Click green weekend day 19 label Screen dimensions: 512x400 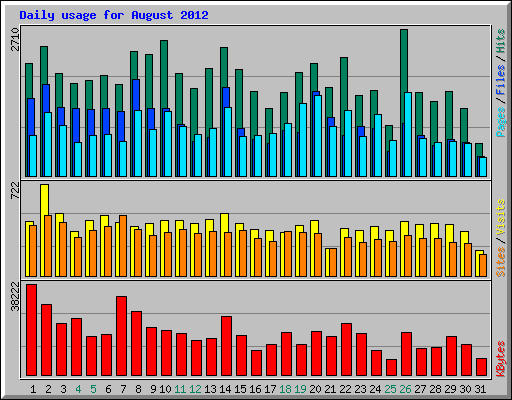point(300,389)
